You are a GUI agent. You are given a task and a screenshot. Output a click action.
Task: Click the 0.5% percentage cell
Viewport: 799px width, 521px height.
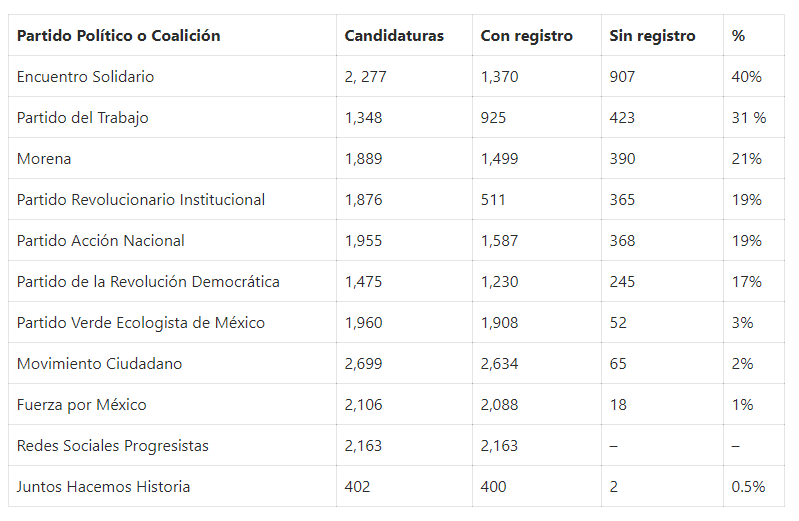point(748,487)
